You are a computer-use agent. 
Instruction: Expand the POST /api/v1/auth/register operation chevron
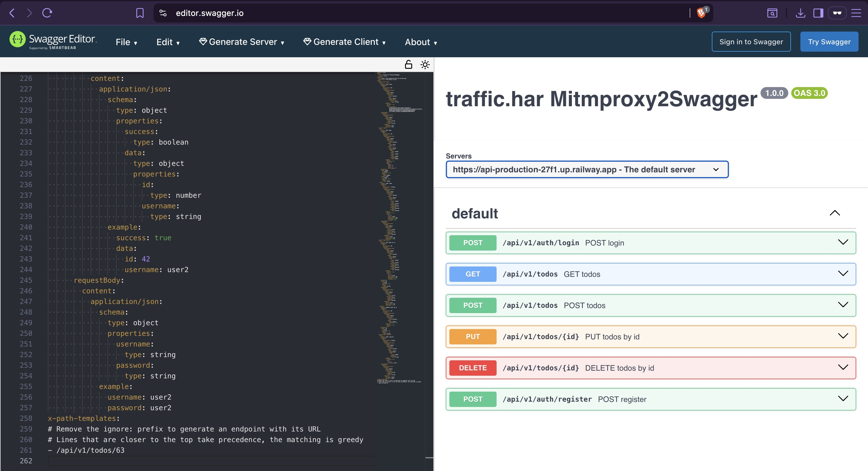(843, 399)
